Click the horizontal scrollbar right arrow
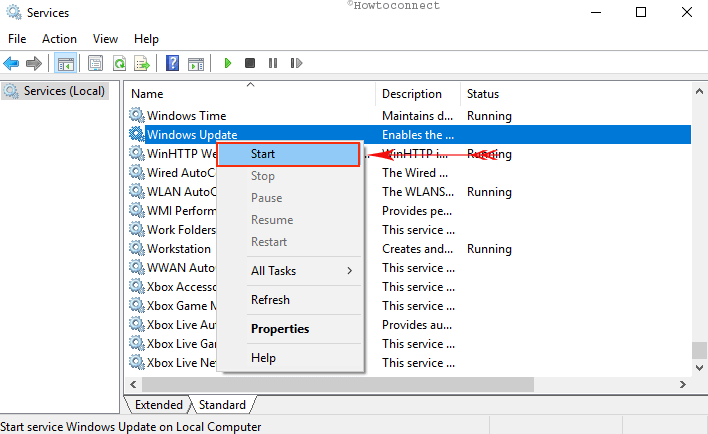Viewport: 708px width, 434px height. click(x=682, y=384)
